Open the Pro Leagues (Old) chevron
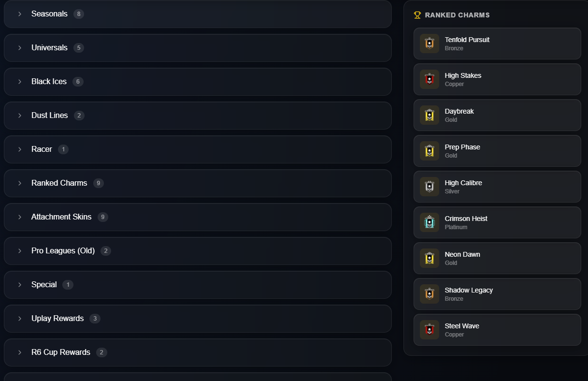 [x=20, y=251]
